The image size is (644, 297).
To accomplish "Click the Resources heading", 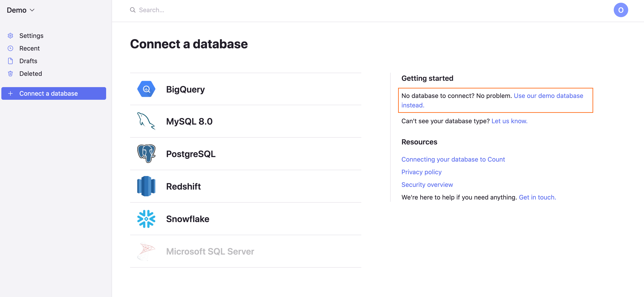I will [419, 142].
